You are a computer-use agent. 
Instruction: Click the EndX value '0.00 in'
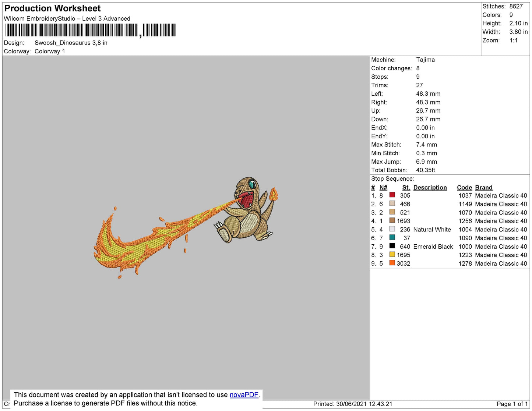425,128
